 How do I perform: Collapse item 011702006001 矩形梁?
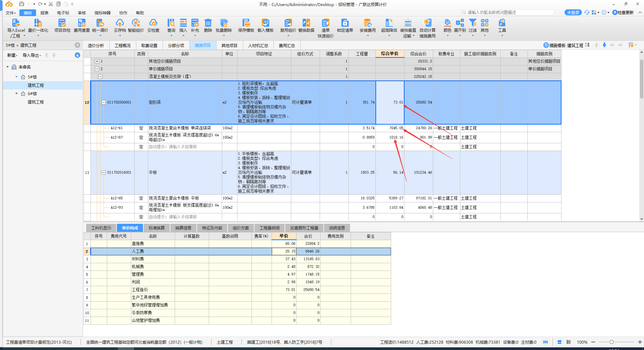point(104,103)
